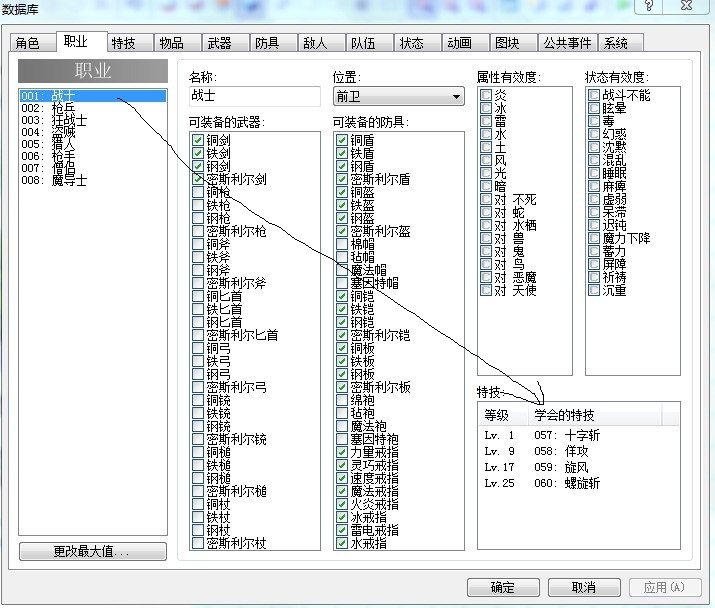This screenshot has height=608, width=715.
Task: Toggle the 雷 element efficiency box
Action: coord(486,121)
